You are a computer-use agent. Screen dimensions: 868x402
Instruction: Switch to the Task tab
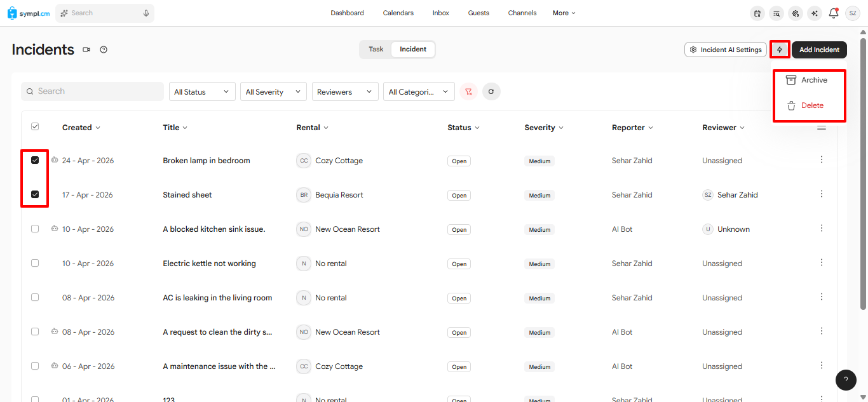click(x=376, y=50)
